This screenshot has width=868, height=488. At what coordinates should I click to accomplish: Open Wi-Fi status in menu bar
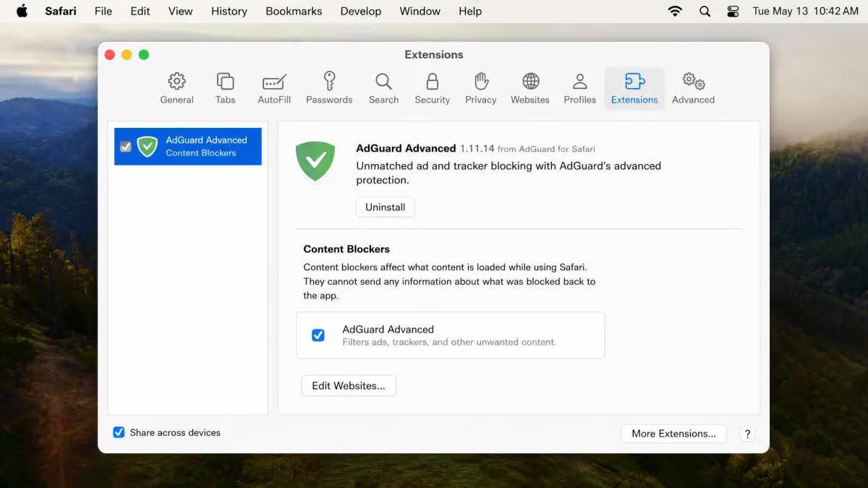(675, 11)
